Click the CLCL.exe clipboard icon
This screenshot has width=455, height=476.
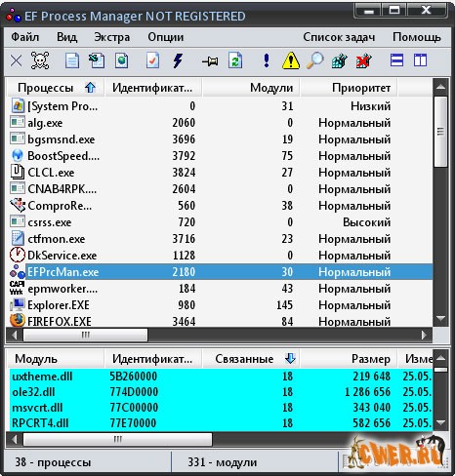tap(18, 172)
